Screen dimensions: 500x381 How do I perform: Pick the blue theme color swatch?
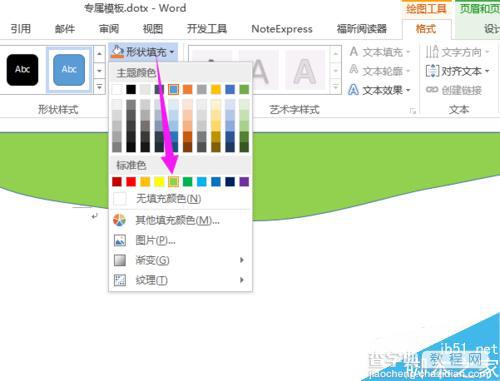pyautogui.click(x=173, y=89)
